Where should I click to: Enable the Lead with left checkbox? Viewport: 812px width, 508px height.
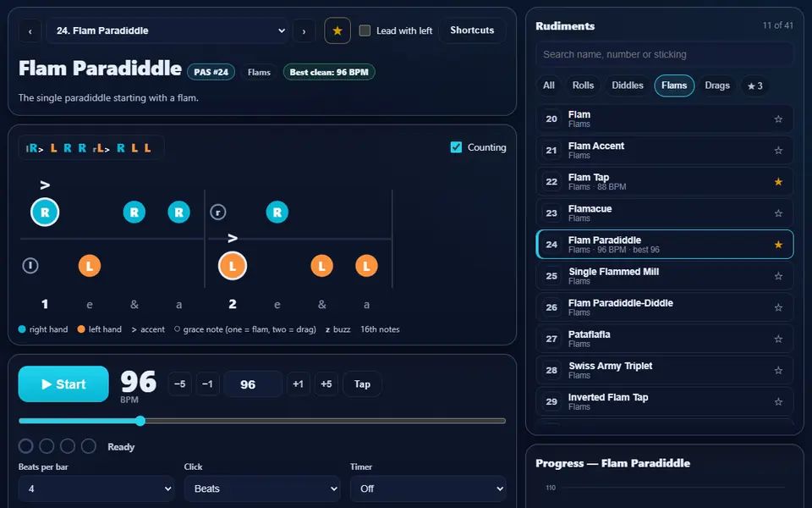pyautogui.click(x=365, y=30)
